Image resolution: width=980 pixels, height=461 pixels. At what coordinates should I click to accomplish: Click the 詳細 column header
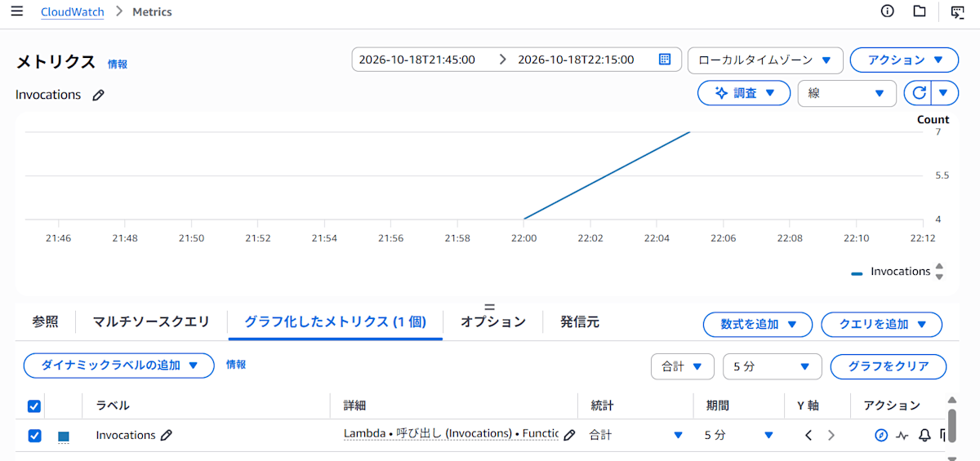[354, 406]
